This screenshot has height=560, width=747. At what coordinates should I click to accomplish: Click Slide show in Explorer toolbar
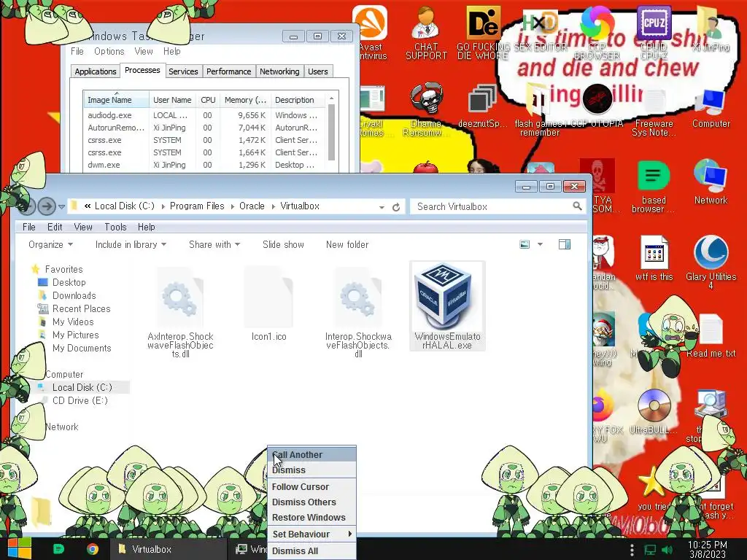click(283, 245)
